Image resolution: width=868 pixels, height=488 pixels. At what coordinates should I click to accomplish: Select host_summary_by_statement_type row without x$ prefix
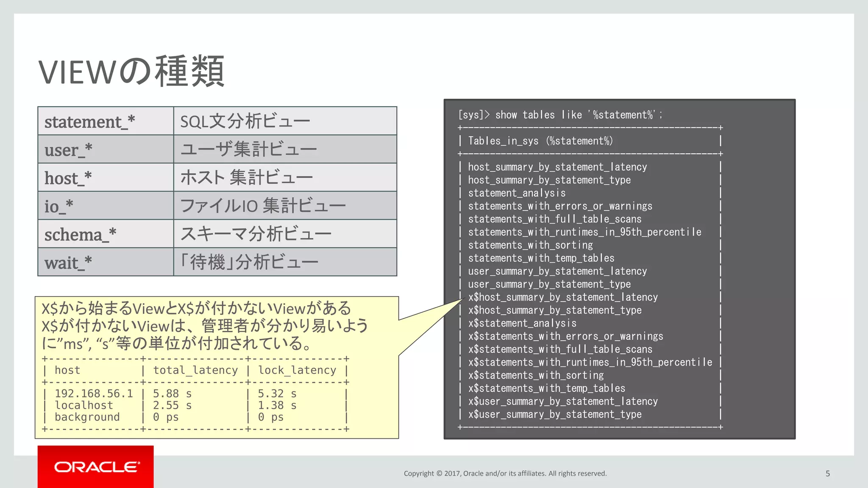click(549, 180)
